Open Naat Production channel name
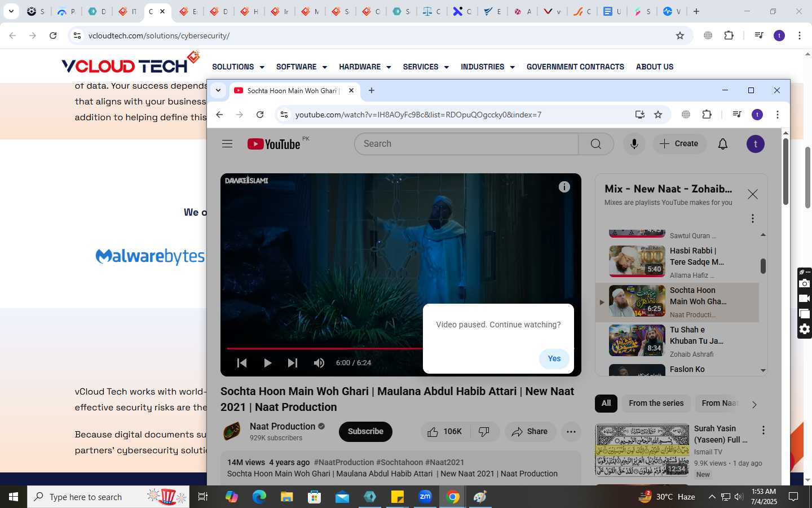This screenshot has width=812, height=508. click(x=283, y=427)
